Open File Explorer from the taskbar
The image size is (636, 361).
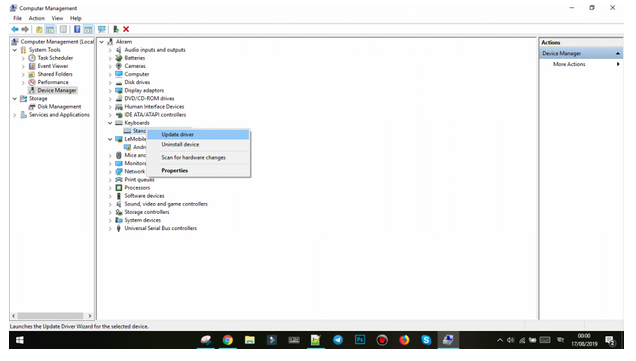[249, 340]
